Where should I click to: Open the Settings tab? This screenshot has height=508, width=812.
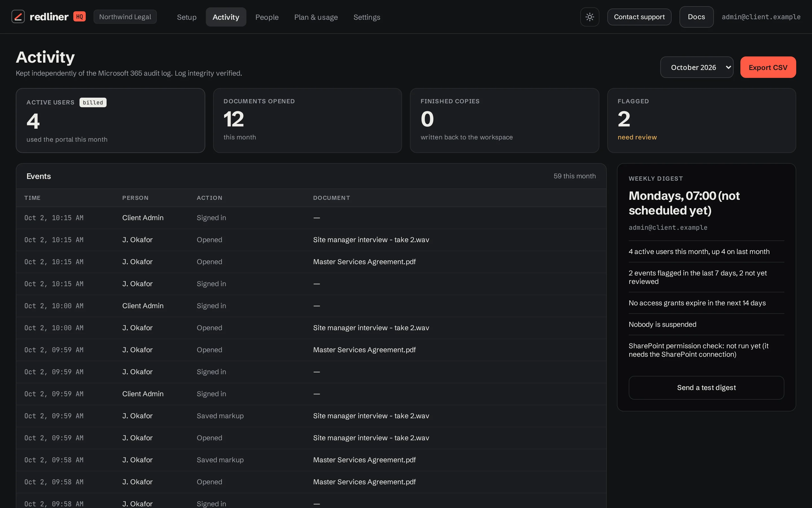pos(367,17)
